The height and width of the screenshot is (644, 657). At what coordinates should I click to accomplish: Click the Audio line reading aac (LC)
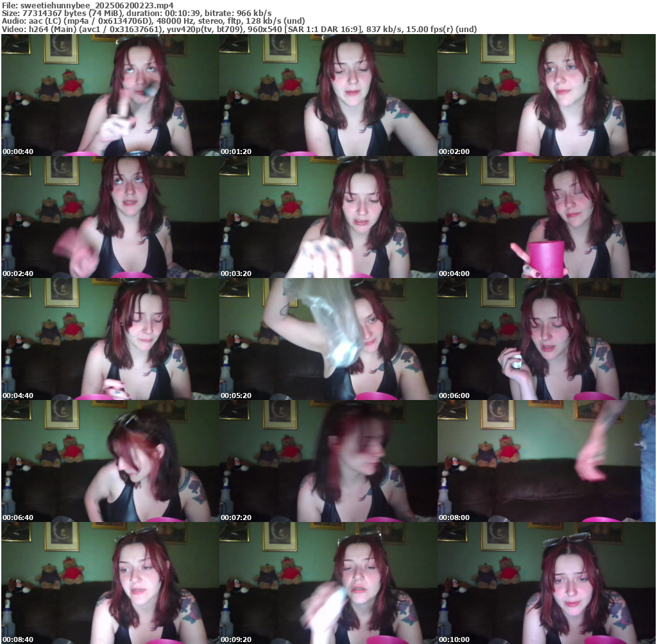(x=153, y=21)
